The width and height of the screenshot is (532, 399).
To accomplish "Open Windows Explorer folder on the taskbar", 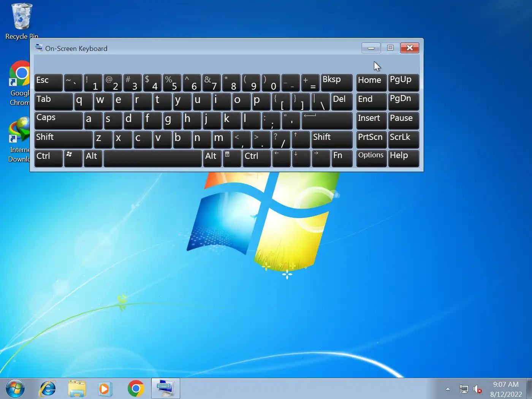I will coord(77,389).
